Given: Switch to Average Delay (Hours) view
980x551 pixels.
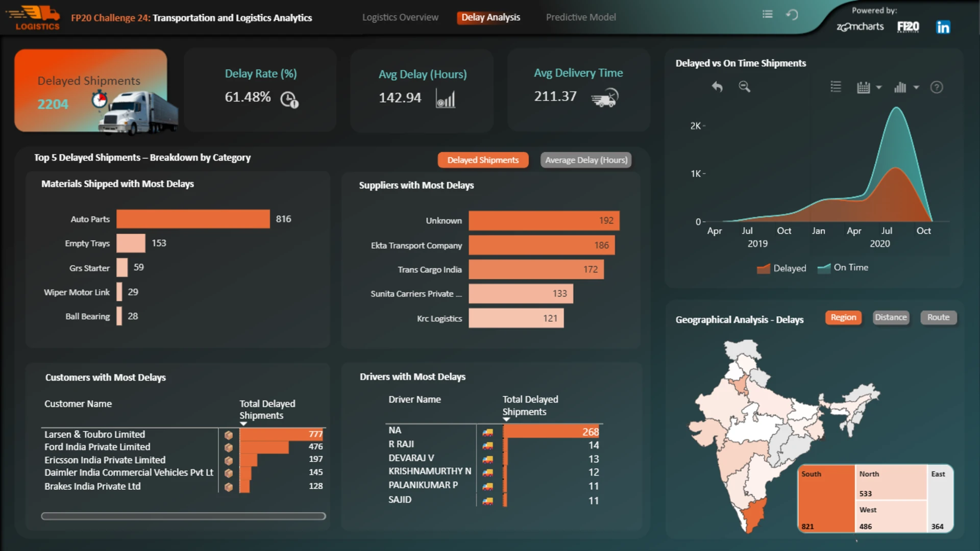Looking at the screenshot, I should tap(586, 160).
